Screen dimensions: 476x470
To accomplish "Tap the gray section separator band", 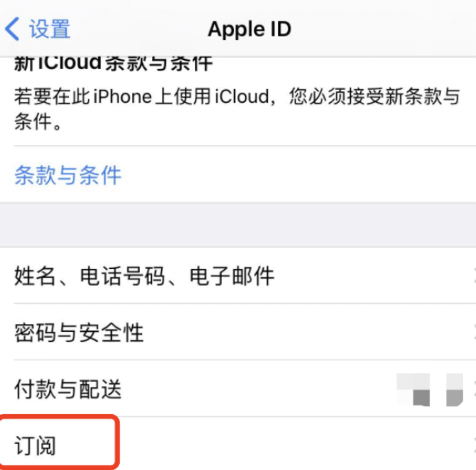I will (238, 225).
